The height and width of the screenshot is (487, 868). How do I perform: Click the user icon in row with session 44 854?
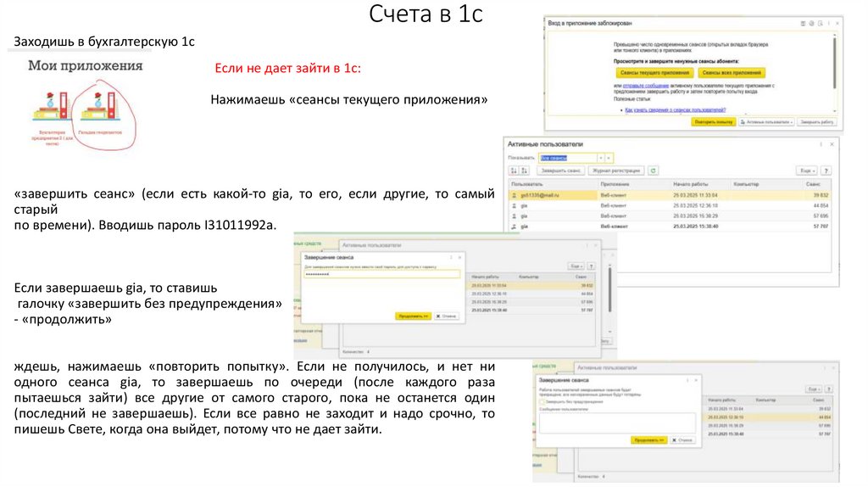[x=515, y=205]
